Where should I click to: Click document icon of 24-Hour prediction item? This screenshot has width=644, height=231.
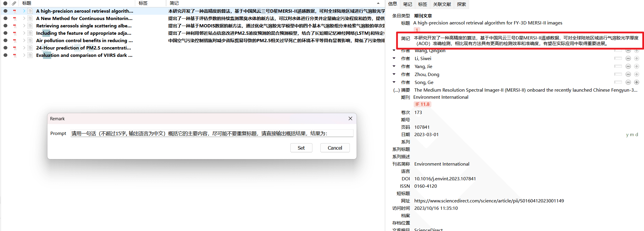(30, 48)
